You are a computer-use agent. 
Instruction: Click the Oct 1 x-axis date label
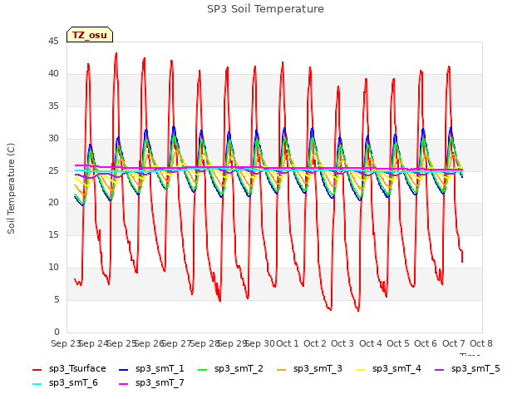[x=288, y=343]
